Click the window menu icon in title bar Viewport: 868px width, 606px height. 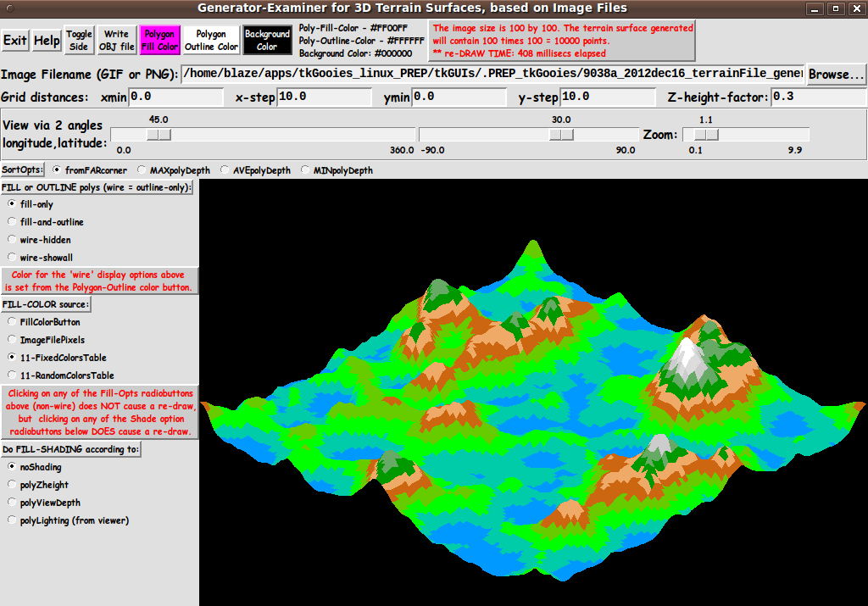click(x=10, y=8)
